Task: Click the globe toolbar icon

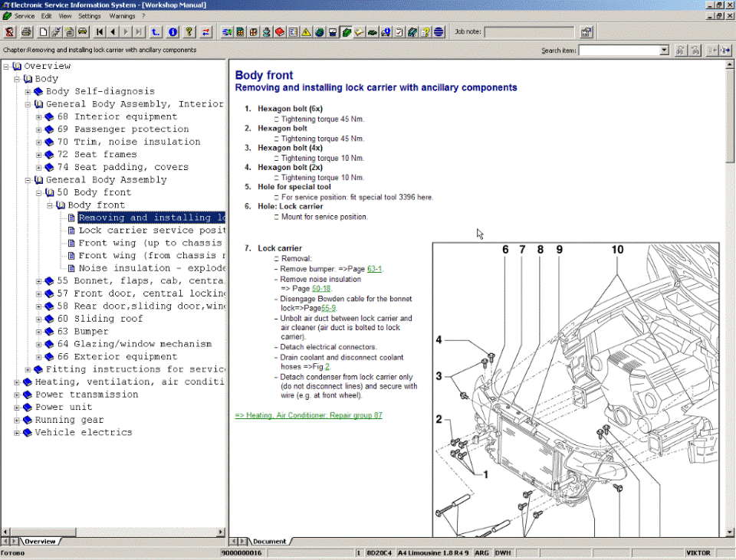Action: 320,32
